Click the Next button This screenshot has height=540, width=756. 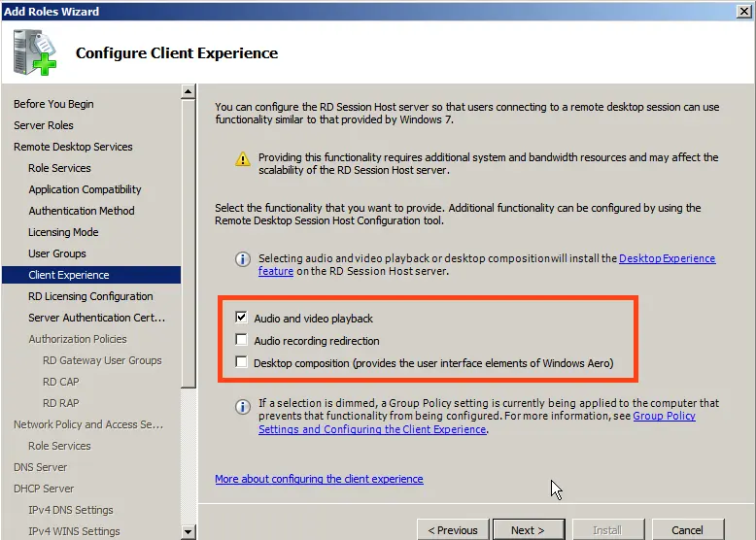tap(528, 530)
